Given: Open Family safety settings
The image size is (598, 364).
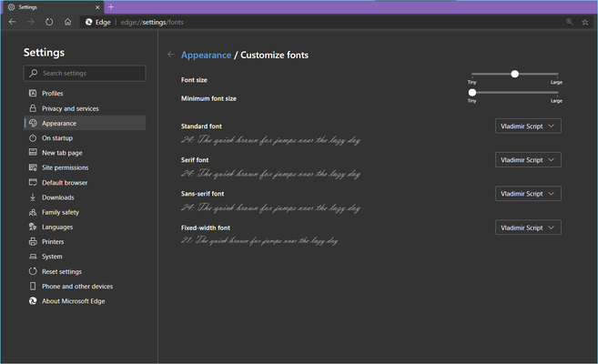Looking at the screenshot, I should [x=85, y=212].
